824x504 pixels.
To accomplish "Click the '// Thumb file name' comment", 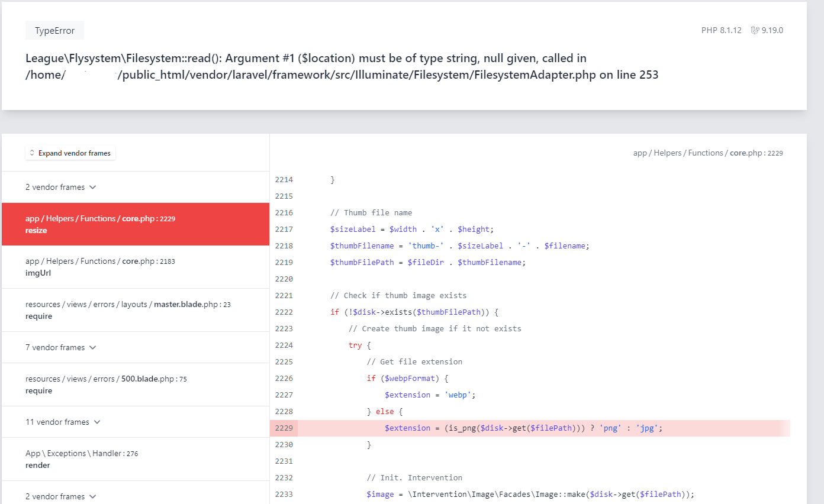I will click(x=371, y=212).
